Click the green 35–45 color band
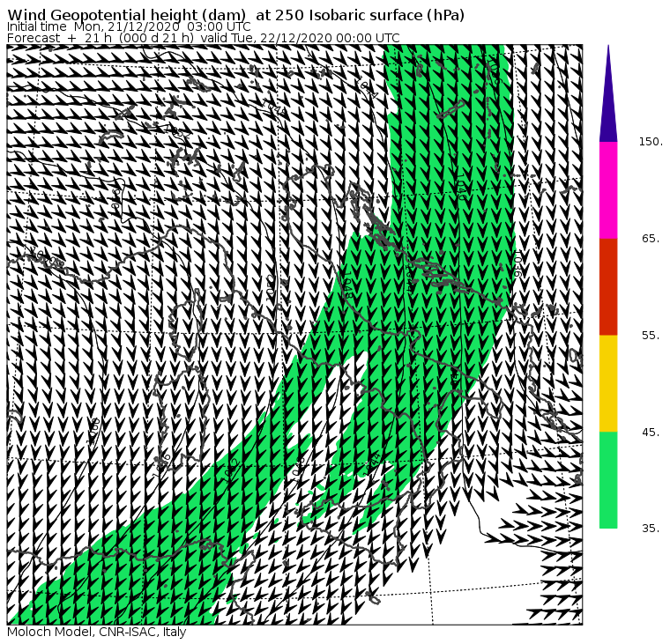 (x=608, y=480)
